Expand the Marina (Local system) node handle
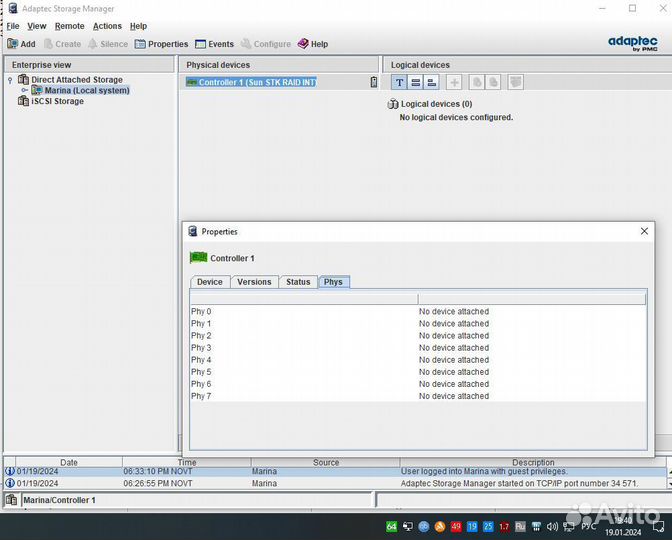672x540 pixels. click(24, 90)
